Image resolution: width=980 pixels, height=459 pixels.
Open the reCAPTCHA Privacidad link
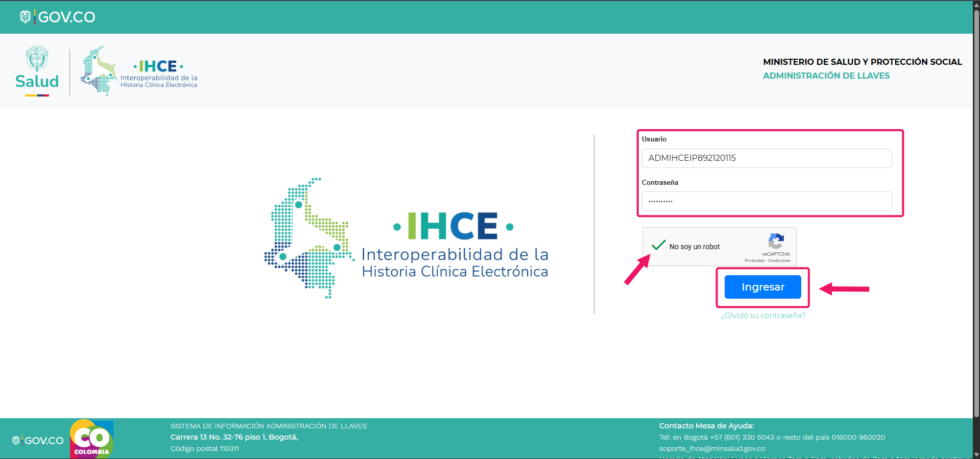[754, 260]
